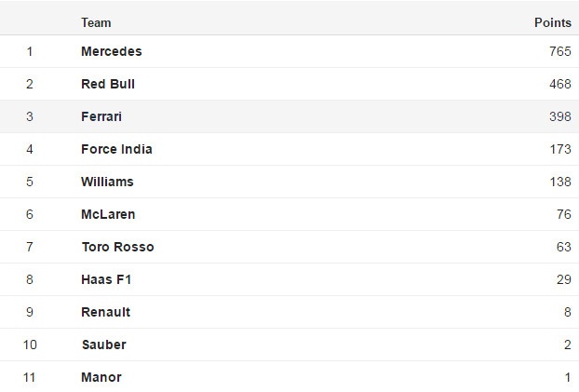
Task: Select the Mercedes team name
Action: click(x=112, y=51)
